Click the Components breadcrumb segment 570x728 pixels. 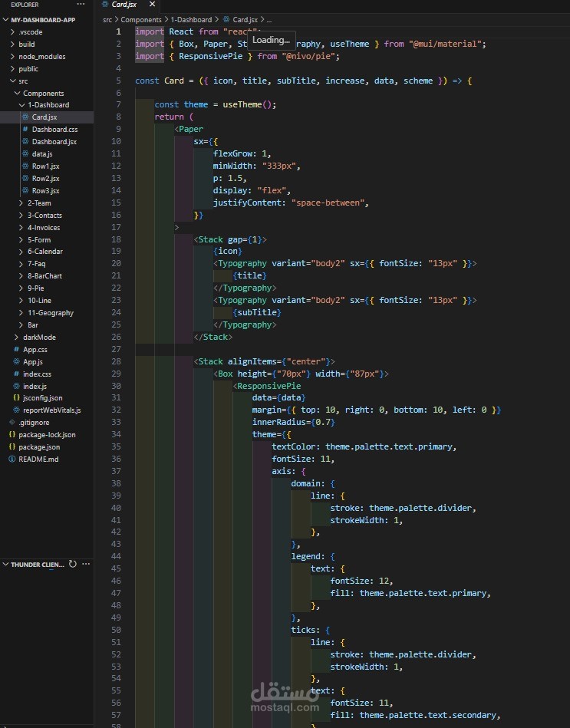click(141, 19)
